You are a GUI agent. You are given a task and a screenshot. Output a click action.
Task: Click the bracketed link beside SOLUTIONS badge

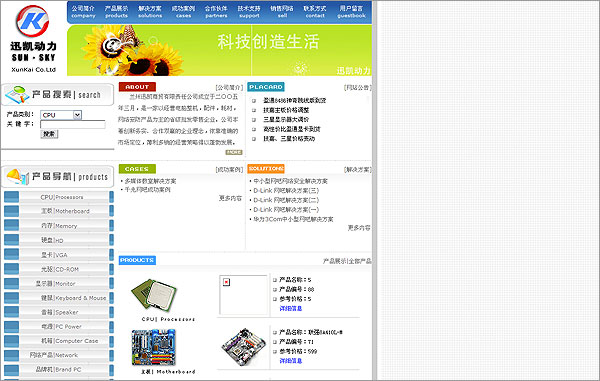357,169
